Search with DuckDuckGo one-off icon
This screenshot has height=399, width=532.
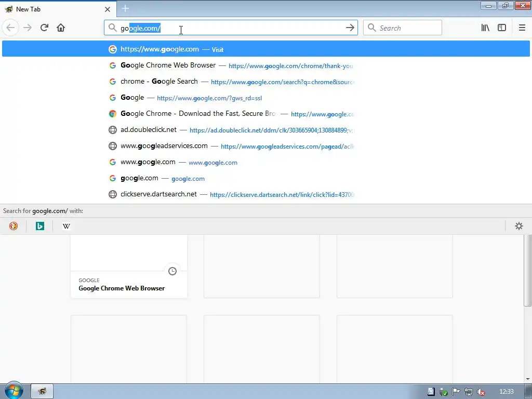point(14,226)
